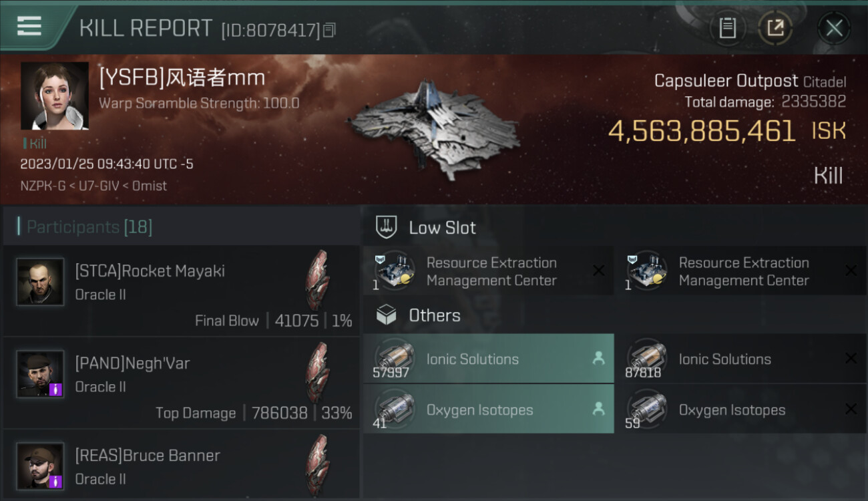The image size is (868, 501).
Task: Select Oxygen Isotopes stack of 59
Action: (x=740, y=409)
